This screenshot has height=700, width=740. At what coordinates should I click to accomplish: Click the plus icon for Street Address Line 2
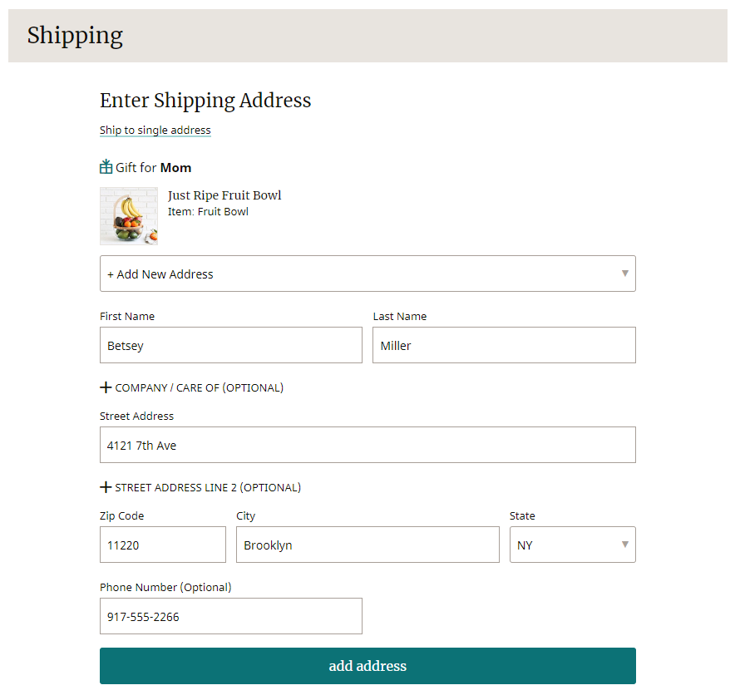pyautogui.click(x=106, y=487)
